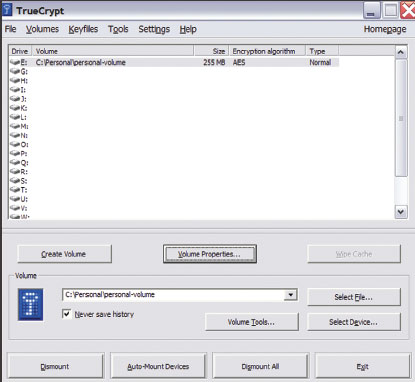Open the Help menu

click(x=188, y=29)
